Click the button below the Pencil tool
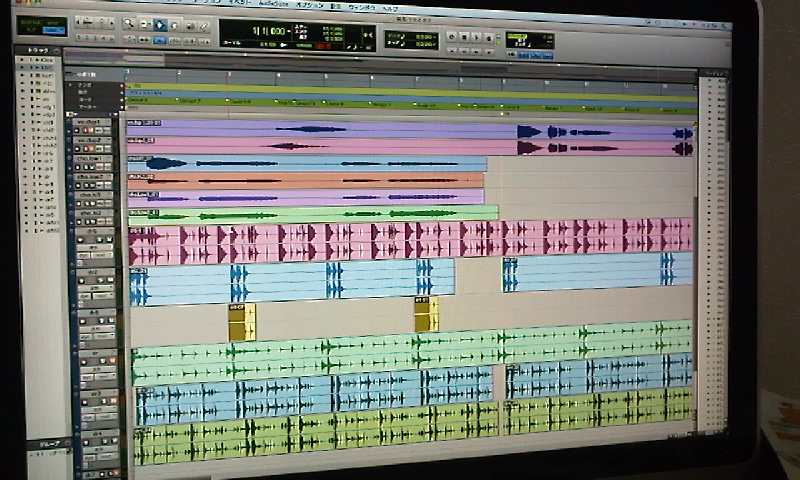 tap(205, 41)
